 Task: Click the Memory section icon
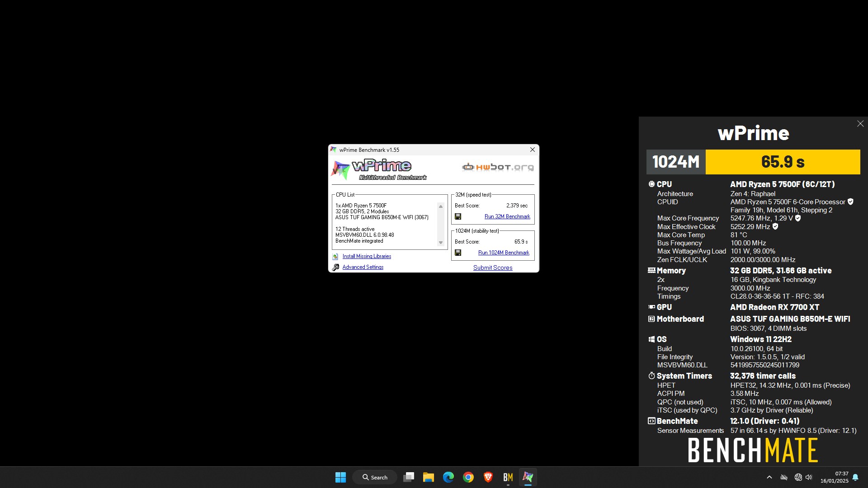click(651, 271)
